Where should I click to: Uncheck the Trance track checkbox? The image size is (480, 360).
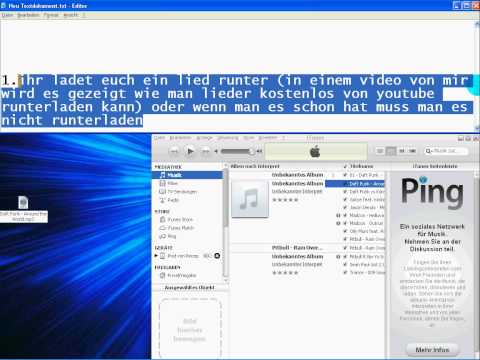click(x=345, y=273)
